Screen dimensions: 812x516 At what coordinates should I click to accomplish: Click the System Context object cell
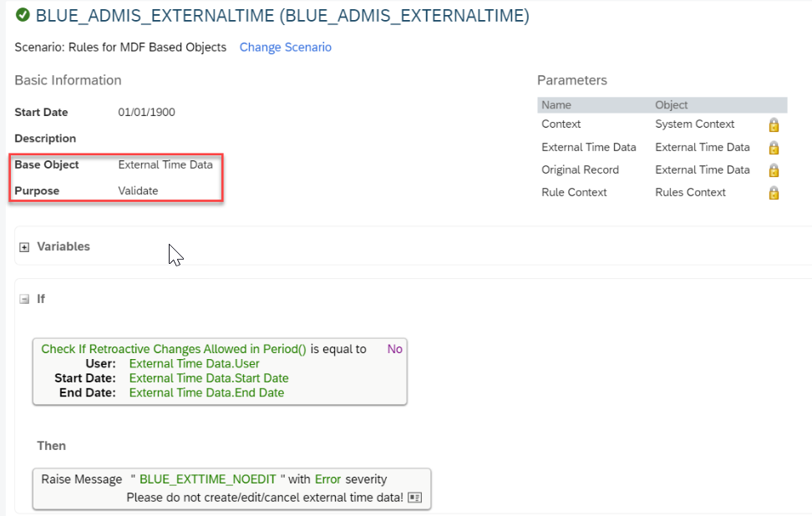[x=694, y=124]
